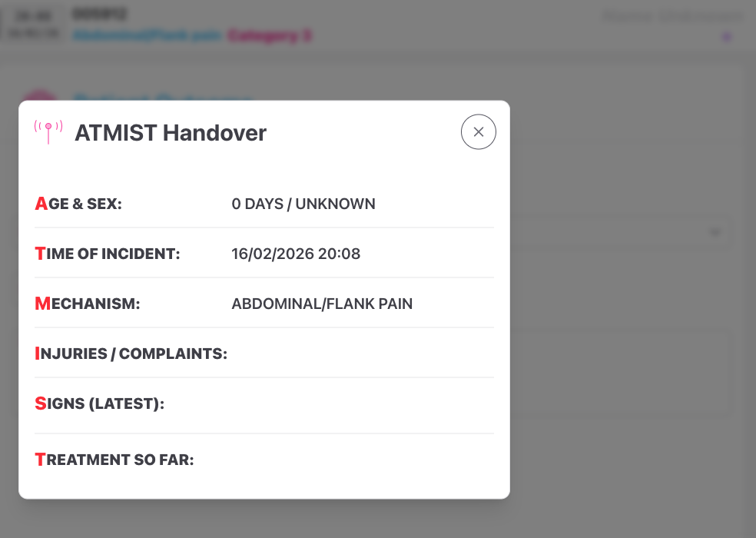Click the red S of SIGNS (LATEST)

40,403
